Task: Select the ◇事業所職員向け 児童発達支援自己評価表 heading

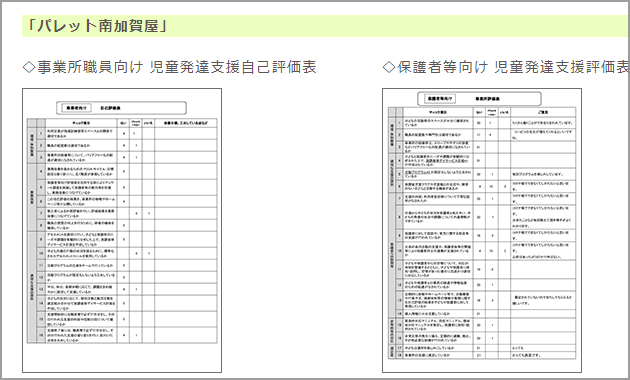Action: coord(170,67)
